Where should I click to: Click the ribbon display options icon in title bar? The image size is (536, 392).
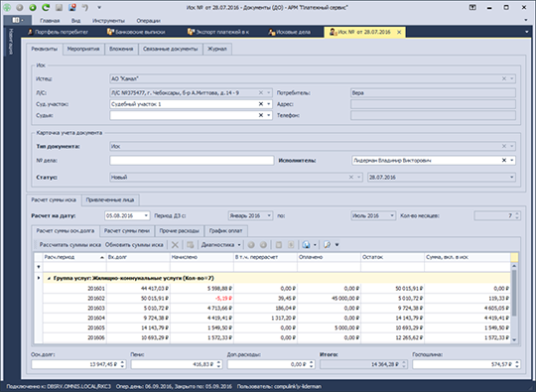click(472, 7)
